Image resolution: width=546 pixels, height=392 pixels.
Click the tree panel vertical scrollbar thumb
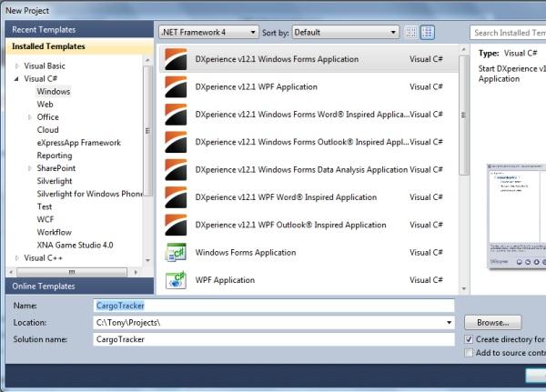(147, 131)
